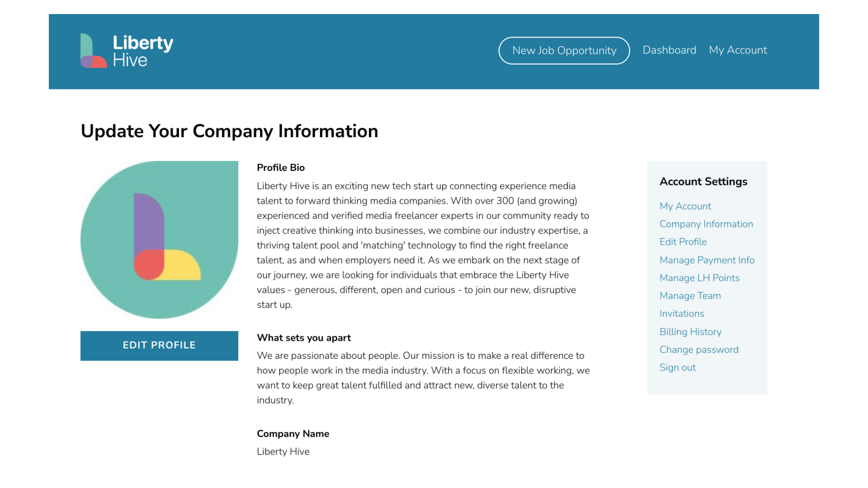Sign out of the account
Viewport: 868px width, 488px height.
pyautogui.click(x=677, y=367)
